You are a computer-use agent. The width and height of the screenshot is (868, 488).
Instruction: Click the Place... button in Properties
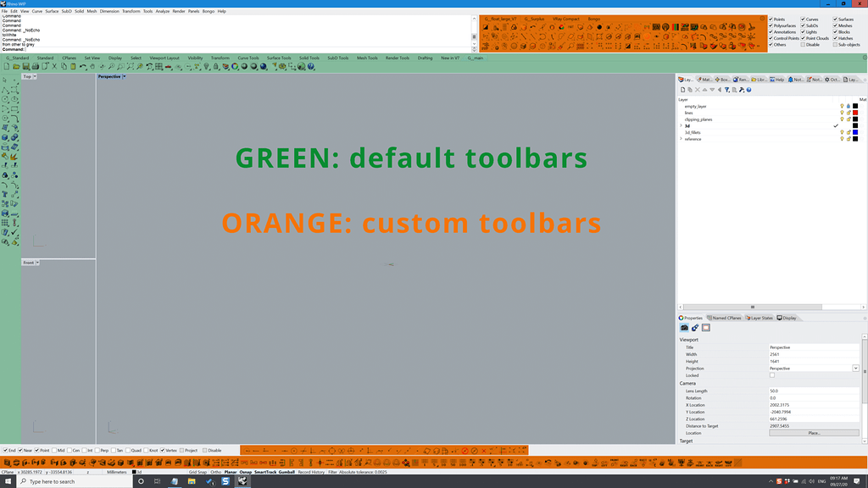(814, 433)
